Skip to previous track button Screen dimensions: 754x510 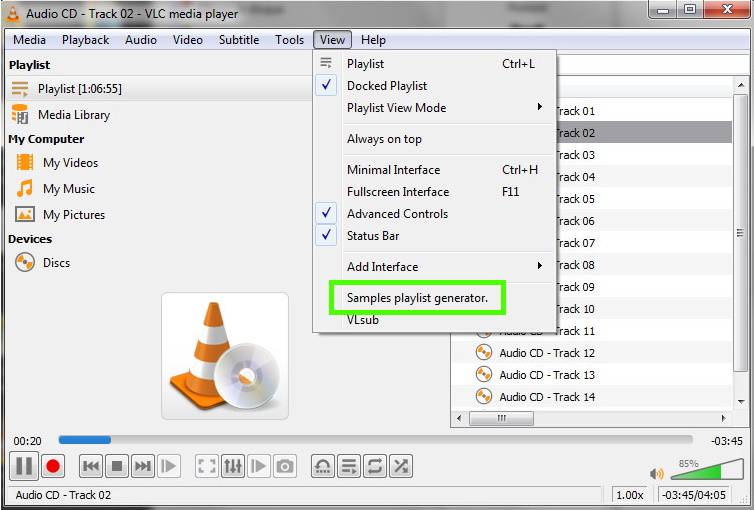click(x=90, y=466)
